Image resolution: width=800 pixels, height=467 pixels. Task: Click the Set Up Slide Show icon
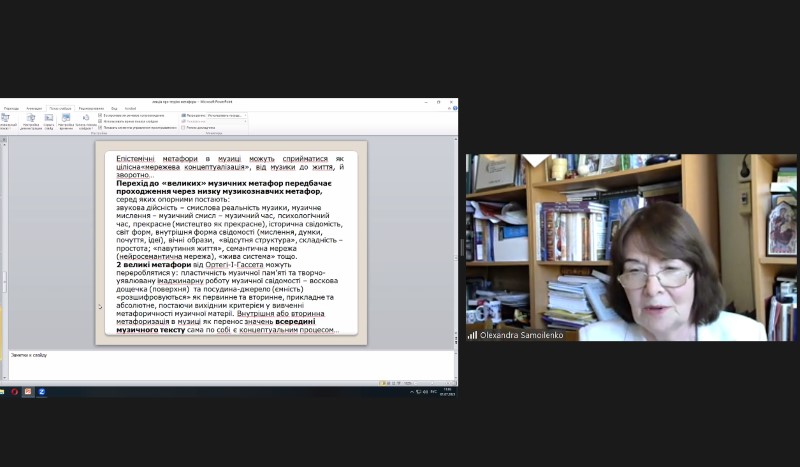29,120
